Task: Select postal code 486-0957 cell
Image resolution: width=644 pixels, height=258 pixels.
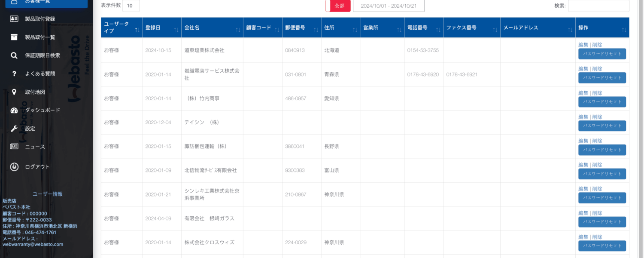Action: tap(301, 98)
